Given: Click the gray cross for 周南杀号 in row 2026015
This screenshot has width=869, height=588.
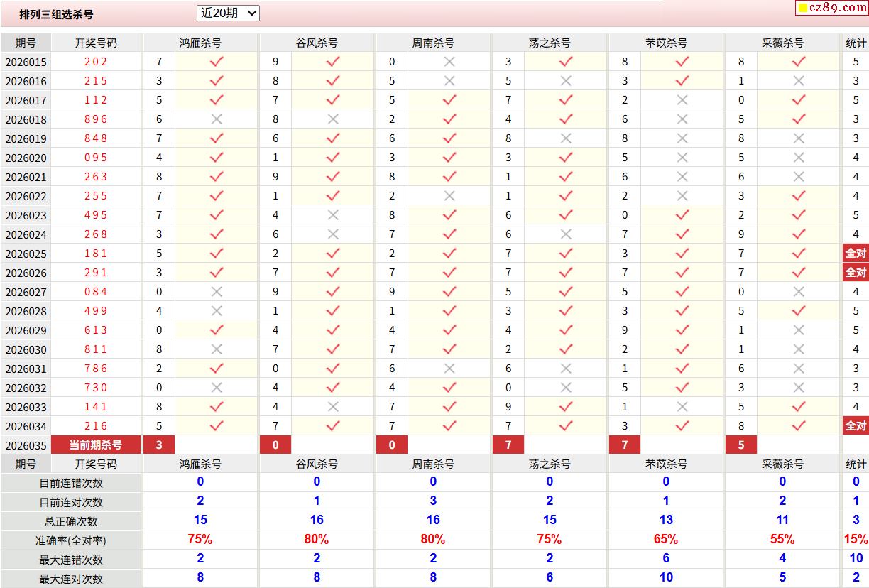Looking at the screenshot, I should 449,62.
